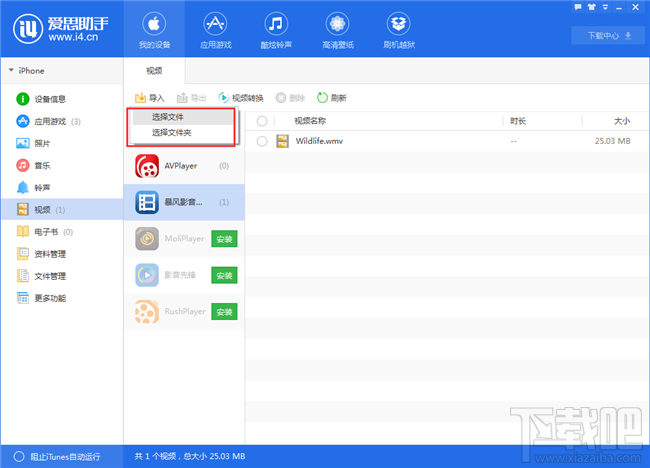Install RushPlayer with 安装 button
Screen dimensions: 650x468
224,312
